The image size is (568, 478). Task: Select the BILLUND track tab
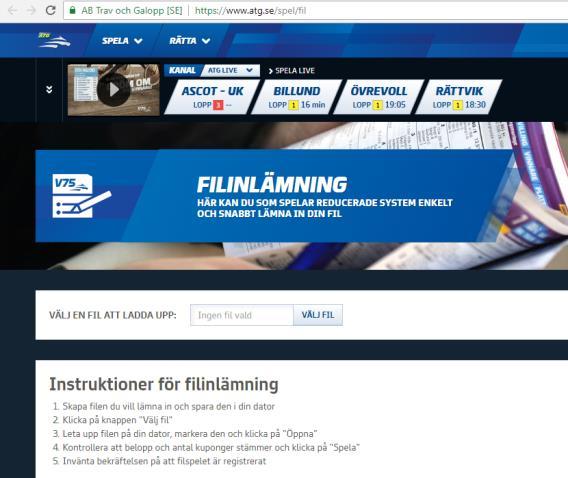point(297,97)
